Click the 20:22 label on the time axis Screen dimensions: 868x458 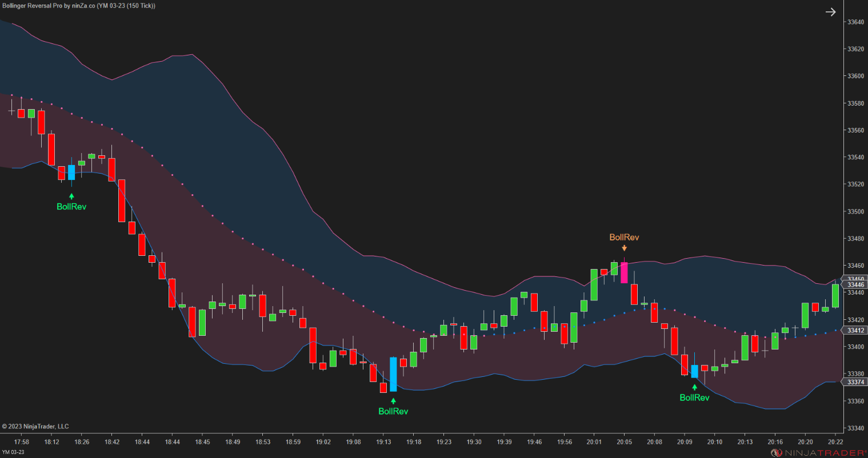pyautogui.click(x=835, y=441)
